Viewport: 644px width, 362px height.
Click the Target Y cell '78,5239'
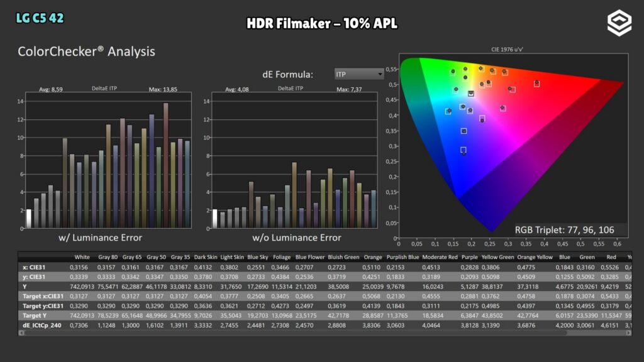tap(108, 315)
